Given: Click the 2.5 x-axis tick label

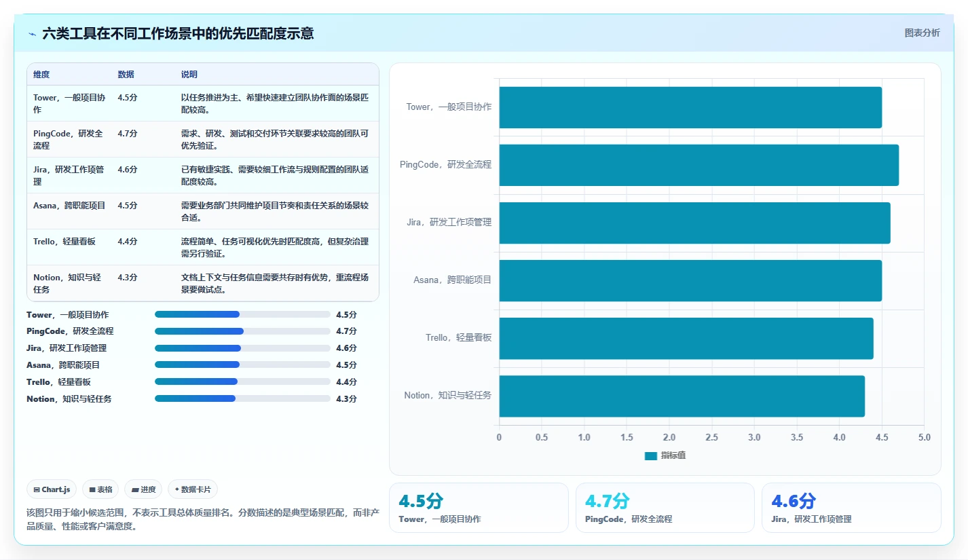Looking at the screenshot, I should [711, 437].
